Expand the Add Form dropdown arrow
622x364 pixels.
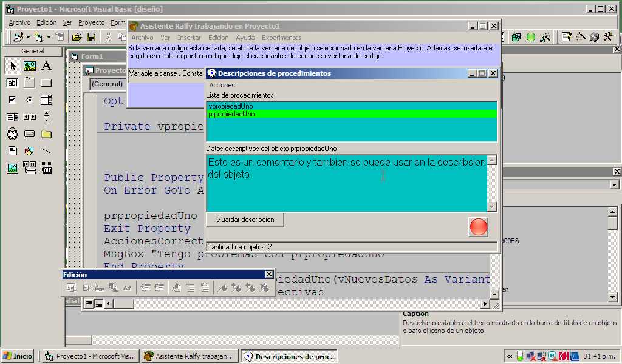(x=49, y=38)
